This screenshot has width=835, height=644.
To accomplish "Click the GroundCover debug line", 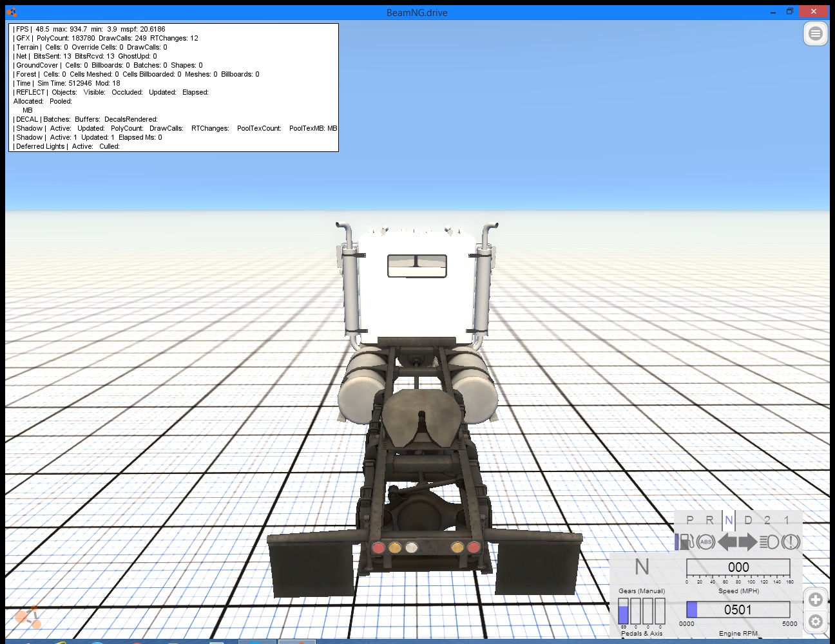I will 108,65.
